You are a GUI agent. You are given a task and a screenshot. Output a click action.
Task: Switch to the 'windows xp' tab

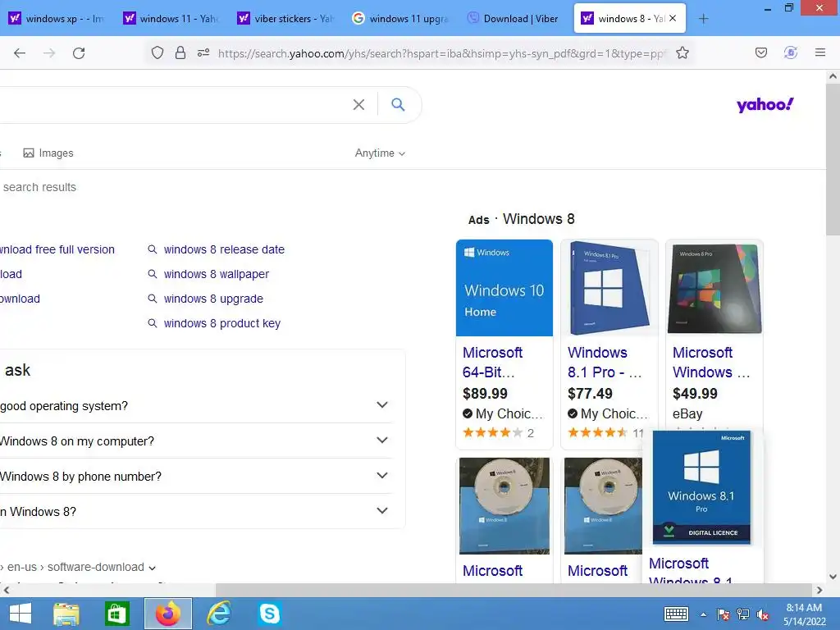pos(57,19)
